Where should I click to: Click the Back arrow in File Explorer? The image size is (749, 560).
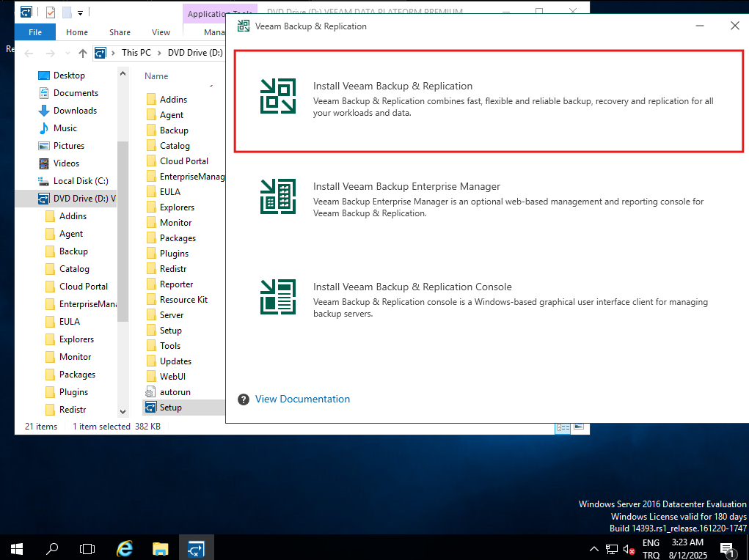(x=29, y=53)
